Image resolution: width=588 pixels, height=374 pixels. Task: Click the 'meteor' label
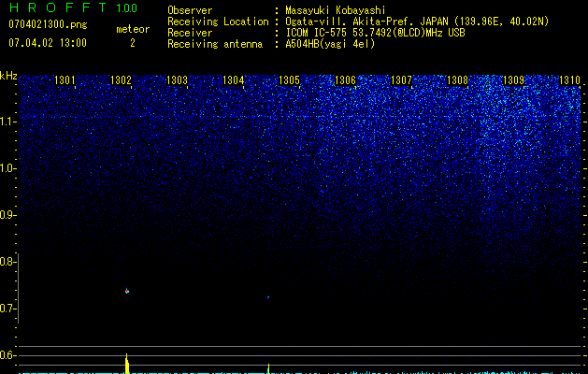[133, 29]
